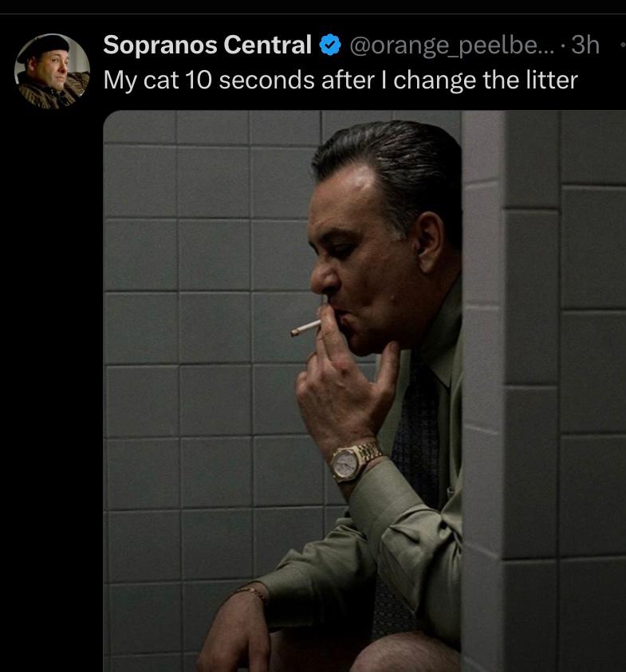Image resolution: width=626 pixels, height=672 pixels.
Task: Open the attached photo in full view
Action: click(364, 391)
